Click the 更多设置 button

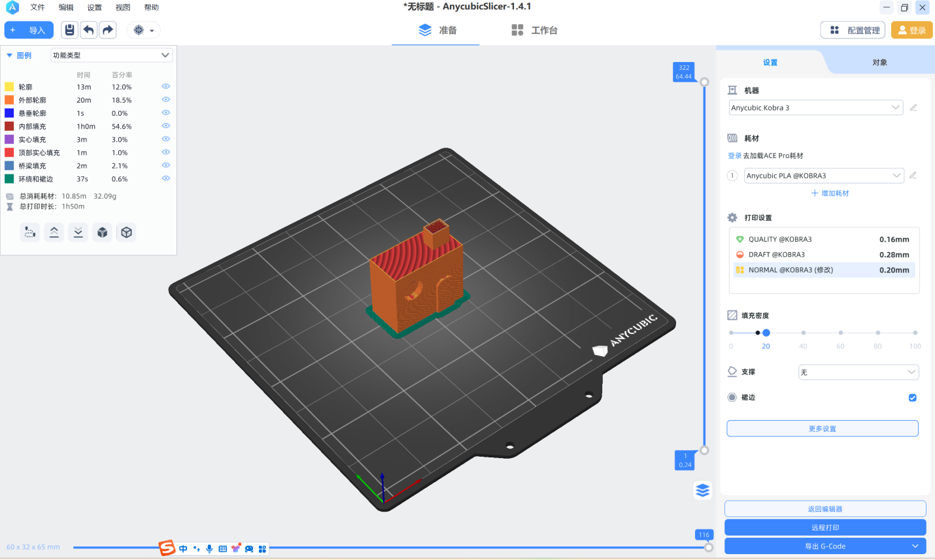click(823, 429)
